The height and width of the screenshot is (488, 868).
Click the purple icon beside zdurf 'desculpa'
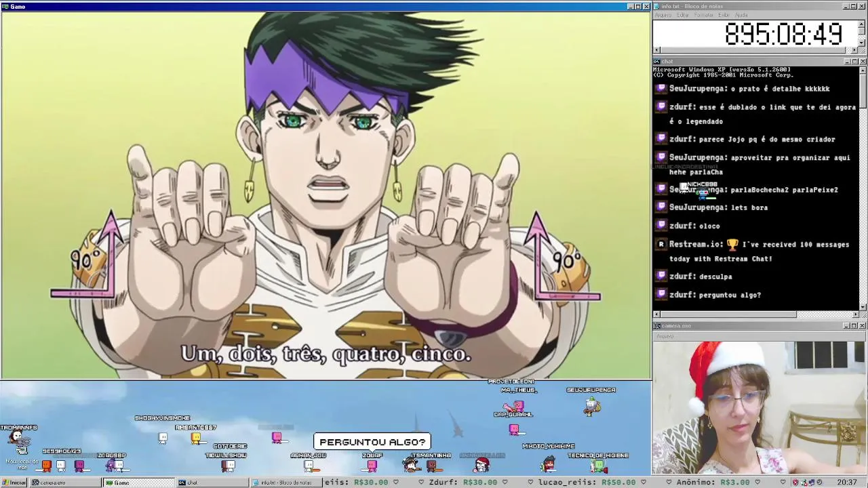661,276
